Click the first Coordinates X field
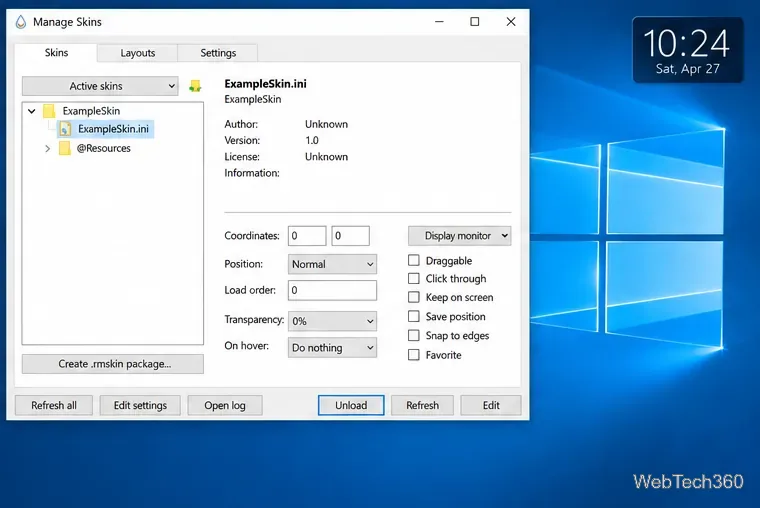The height and width of the screenshot is (508, 760). click(307, 236)
